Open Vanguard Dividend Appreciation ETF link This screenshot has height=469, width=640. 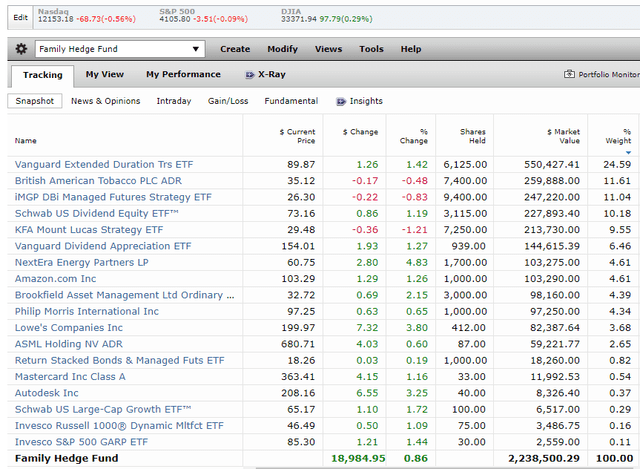103,246
